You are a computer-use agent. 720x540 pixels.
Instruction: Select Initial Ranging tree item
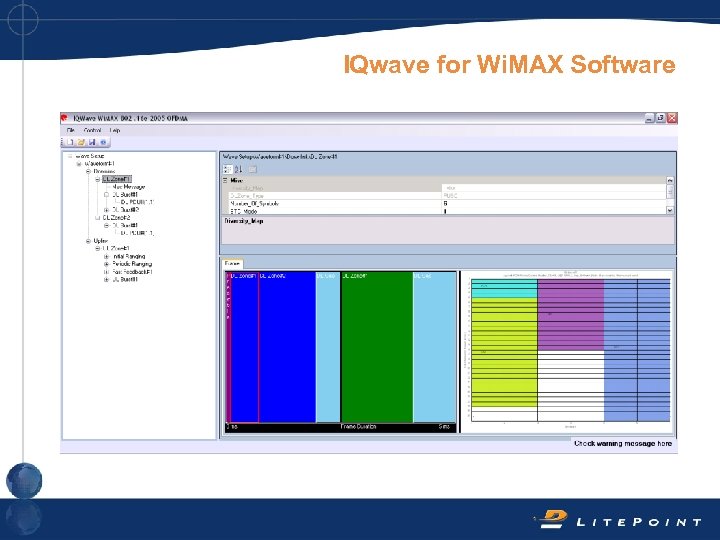[129, 256]
